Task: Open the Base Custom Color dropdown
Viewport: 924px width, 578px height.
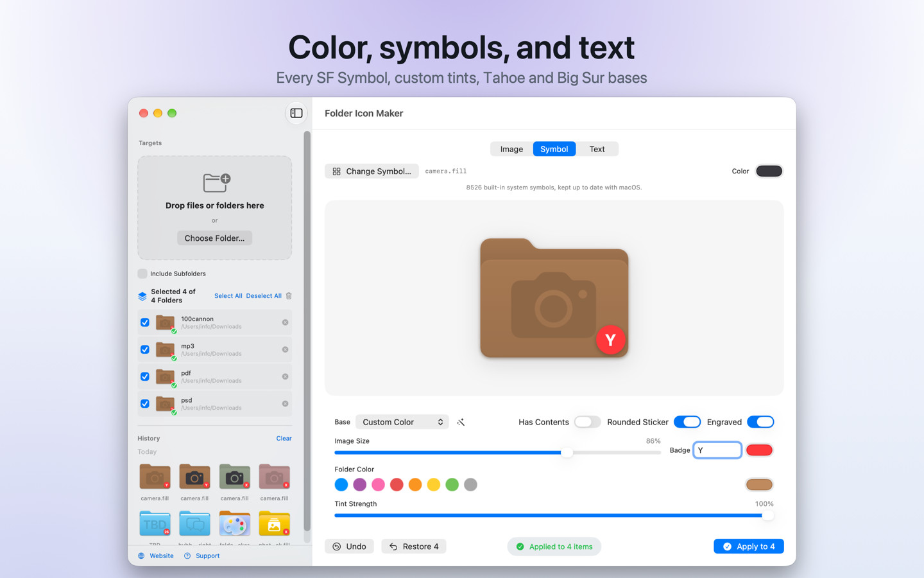Action: click(x=402, y=422)
